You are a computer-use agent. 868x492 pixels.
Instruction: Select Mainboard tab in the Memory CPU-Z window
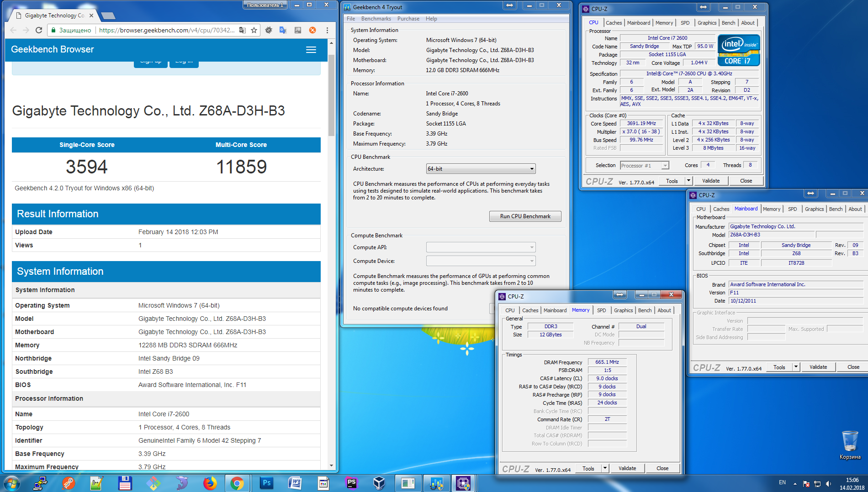click(555, 310)
